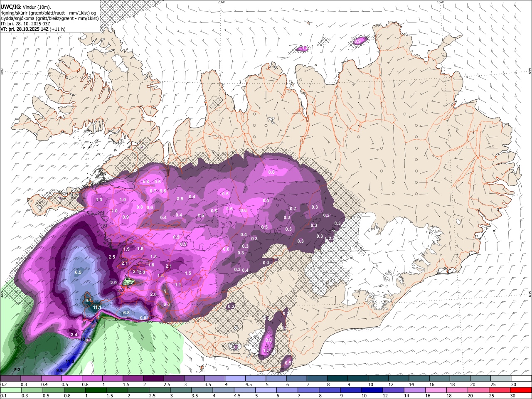This screenshot has width=532, height=399.
Task: Click the "30" label on the rain scale
Action: click(x=513, y=396)
